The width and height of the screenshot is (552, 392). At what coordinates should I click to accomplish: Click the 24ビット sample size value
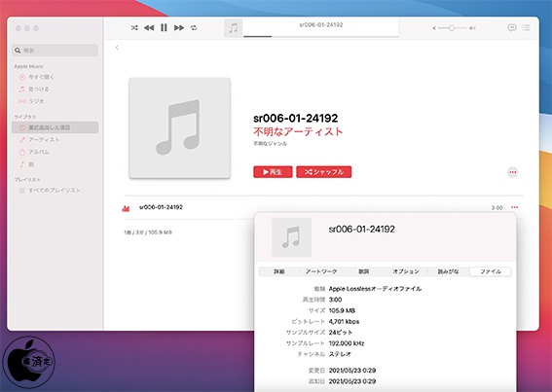click(341, 333)
